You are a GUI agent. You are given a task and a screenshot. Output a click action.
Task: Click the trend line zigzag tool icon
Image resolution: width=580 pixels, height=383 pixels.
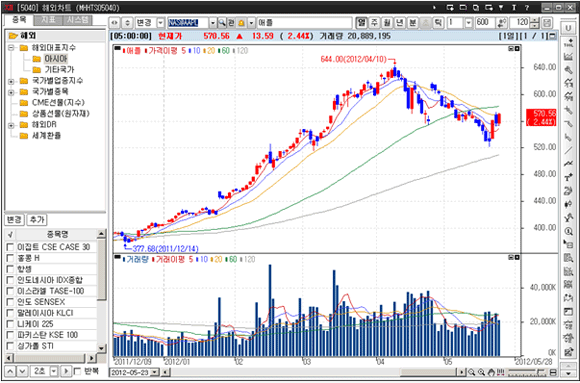[568, 164]
